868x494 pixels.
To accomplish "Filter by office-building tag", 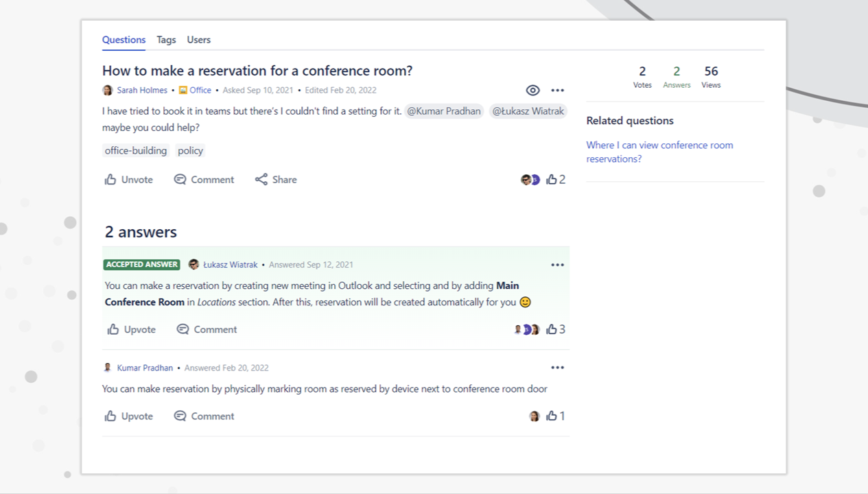I will point(136,151).
